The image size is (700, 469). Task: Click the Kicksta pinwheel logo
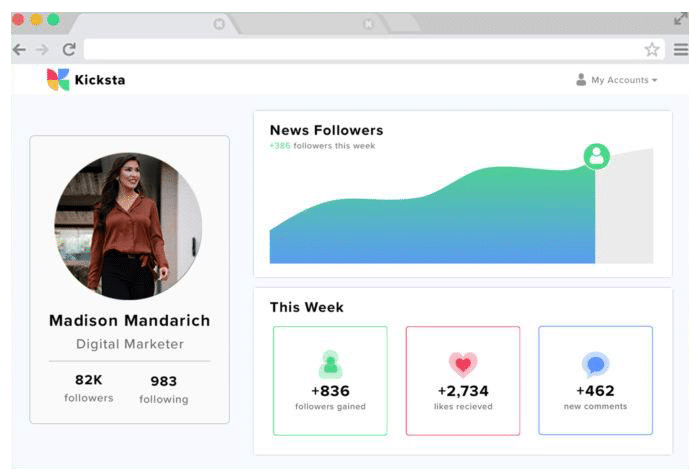pos(58,79)
